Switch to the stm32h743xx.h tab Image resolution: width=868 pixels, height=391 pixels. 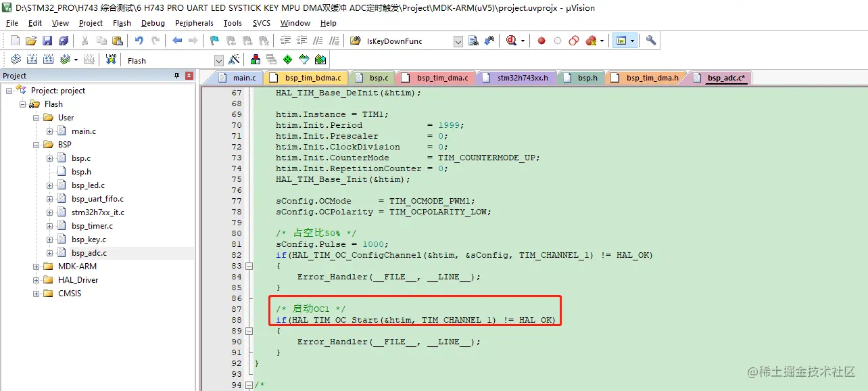click(x=516, y=78)
